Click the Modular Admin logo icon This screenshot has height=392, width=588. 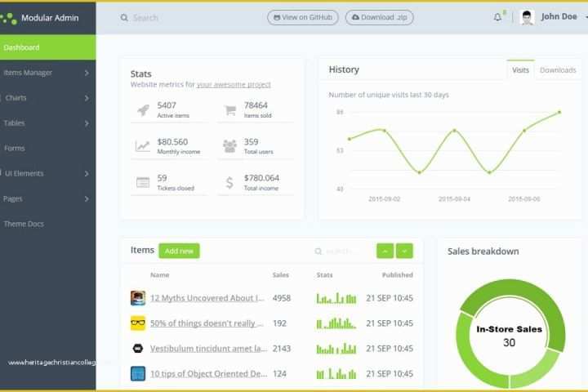9,18
